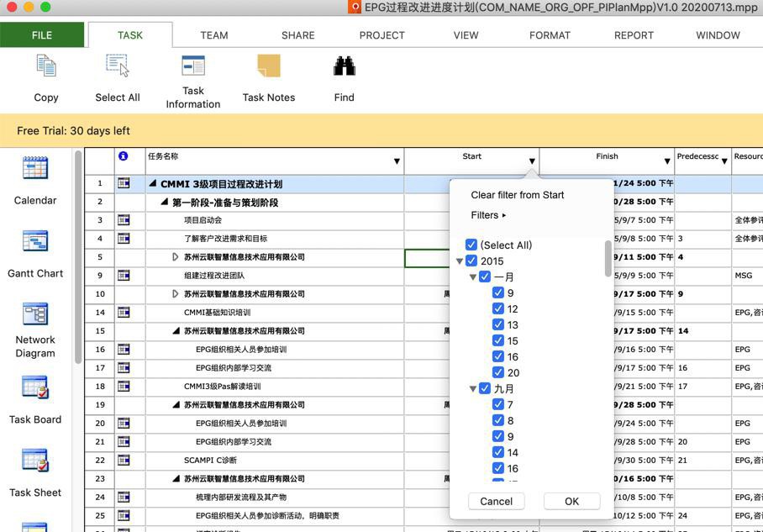Switch to the VIEW tab
Screen dimensions: 763x532
(x=466, y=35)
